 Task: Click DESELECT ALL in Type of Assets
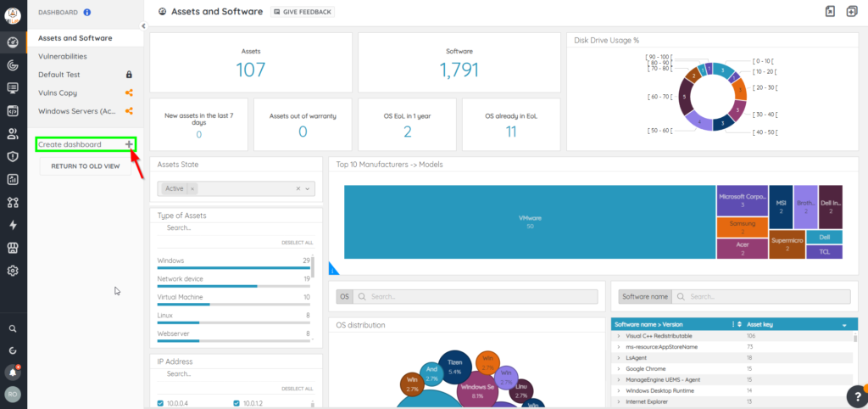click(x=297, y=243)
